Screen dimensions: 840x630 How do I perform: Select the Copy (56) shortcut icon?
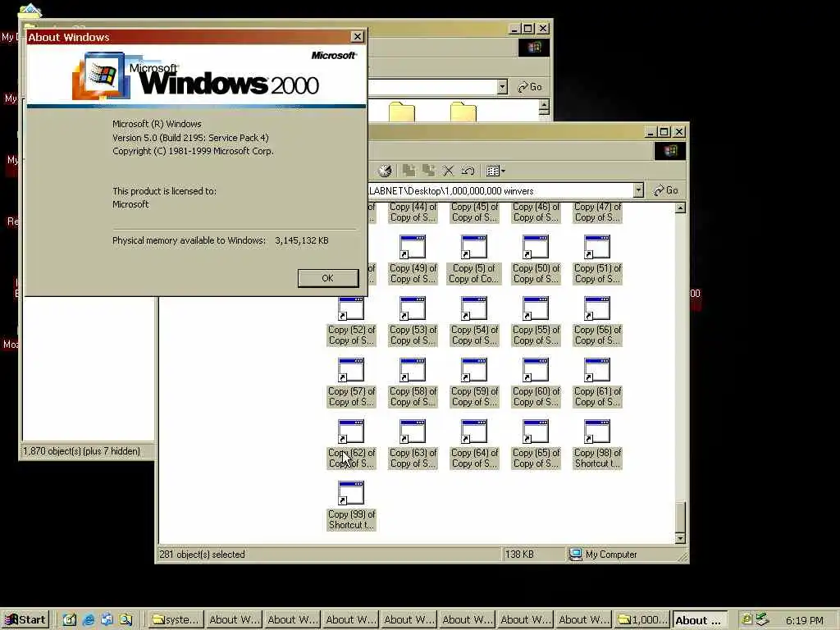click(597, 308)
